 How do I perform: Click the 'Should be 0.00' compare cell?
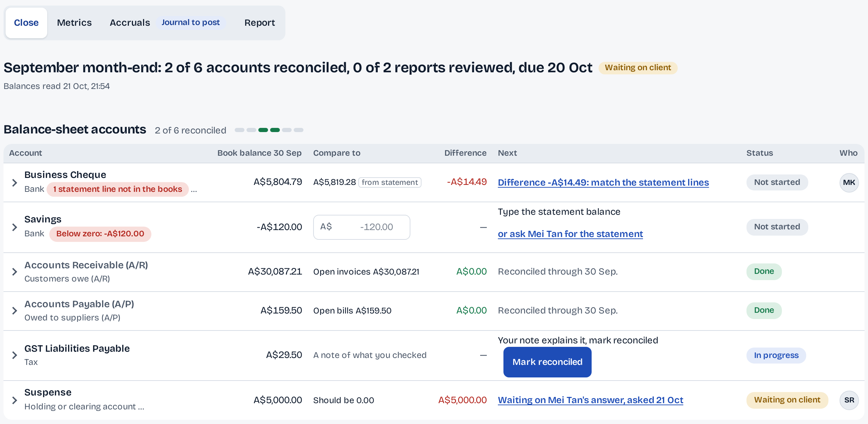tap(344, 400)
